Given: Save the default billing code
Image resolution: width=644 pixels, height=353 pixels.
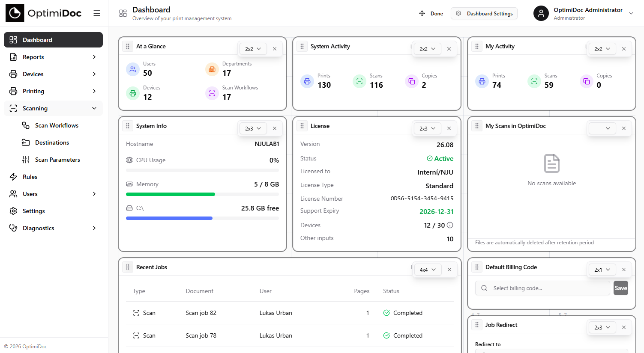Looking at the screenshot, I should (621, 288).
